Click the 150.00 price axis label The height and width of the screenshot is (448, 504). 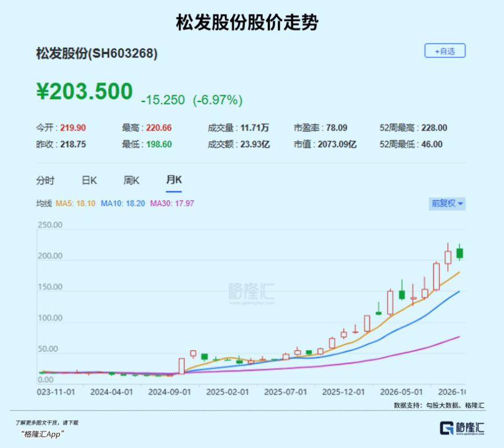[x=50, y=287]
